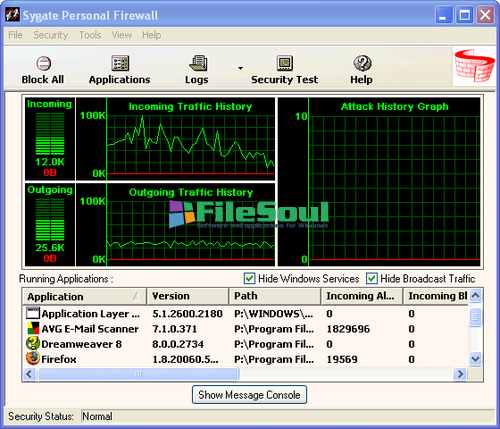This screenshot has height=429, width=500.
Task: Sort by Incoming Bl column header
Action: coord(436,296)
